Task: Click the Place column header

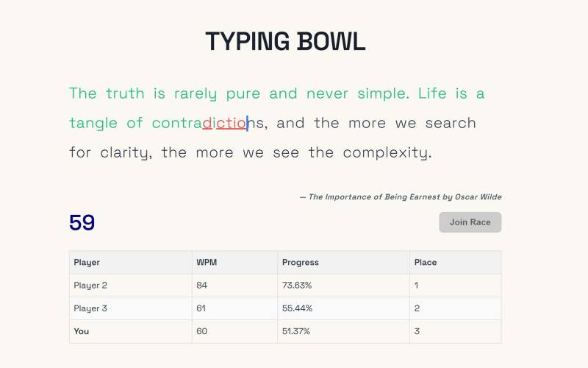Action: pyautogui.click(x=426, y=262)
